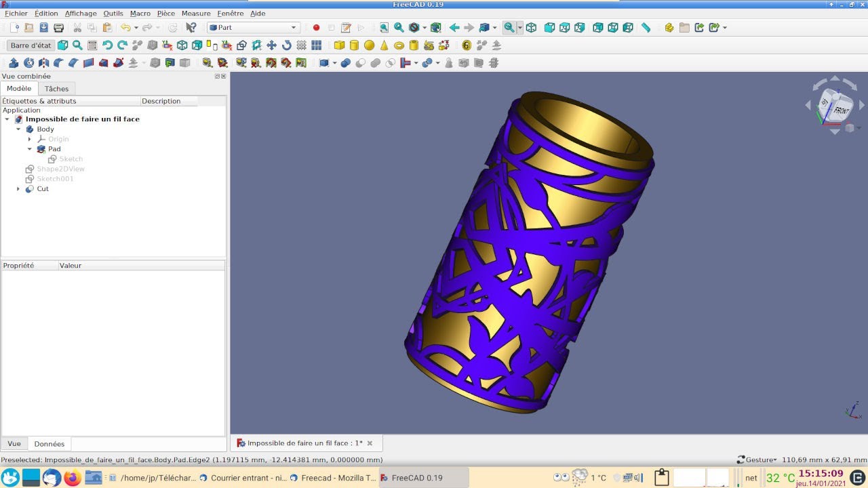868x488 pixels.
Task: Activate the Measure distance ruler tool
Action: click(x=646, y=28)
